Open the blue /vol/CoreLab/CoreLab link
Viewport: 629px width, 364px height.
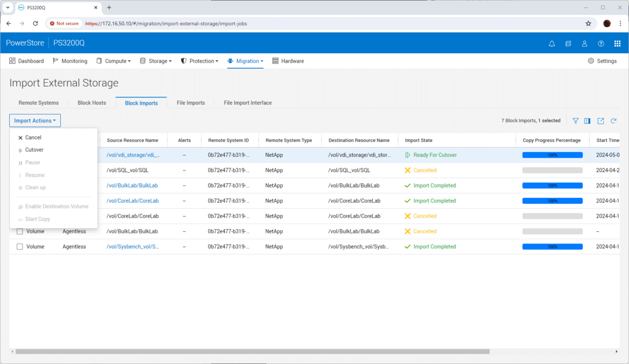pos(132,201)
